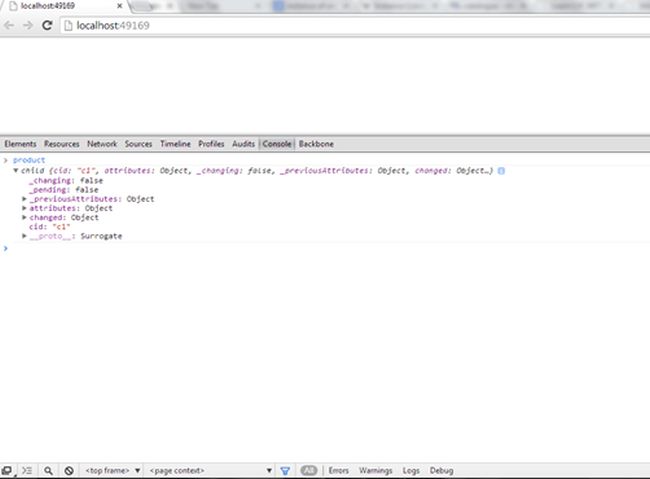Expand the changed object
This screenshot has height=479, width=650.
pos(24,217)
